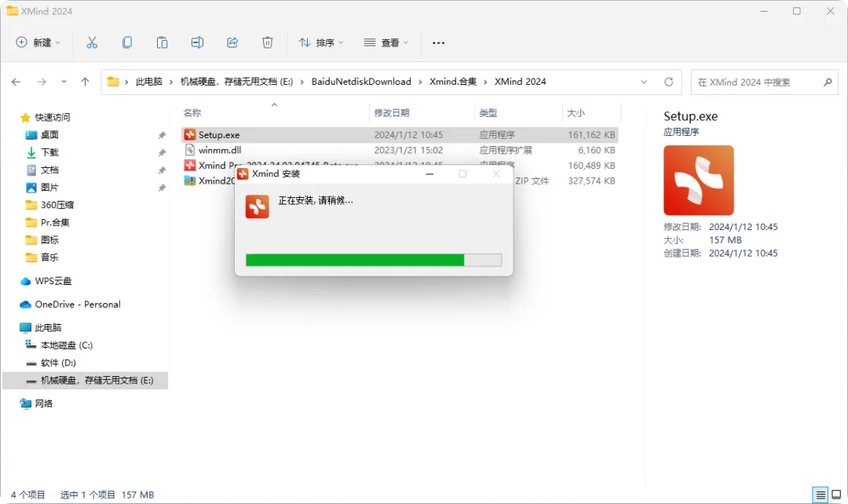Image resolution: width=848 pixels, height=504 pixels.
Task: Click XMind 2024 breadcrumb in address bar
Action: 521,82
